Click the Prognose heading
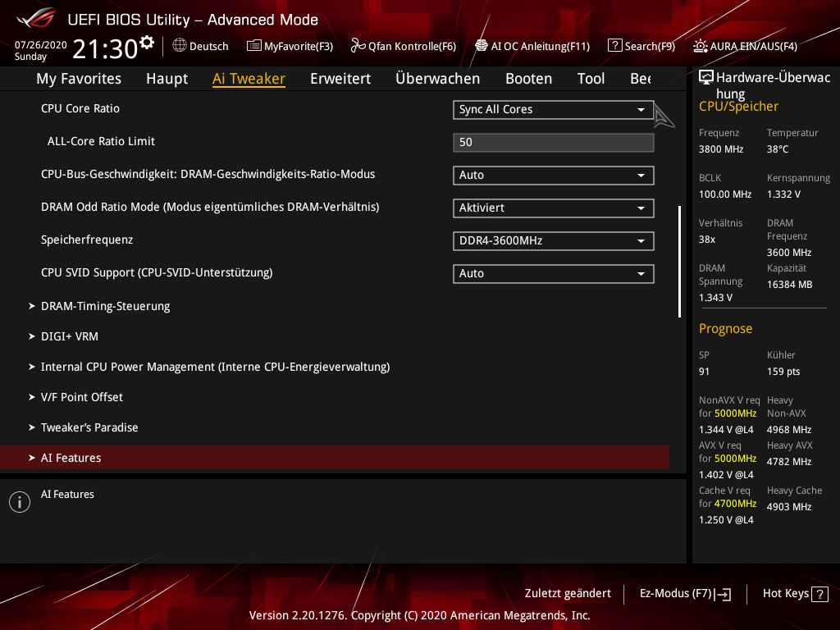The height and width of the screenshot is (630, 840). pyautogui.click(x=725, y=328)
